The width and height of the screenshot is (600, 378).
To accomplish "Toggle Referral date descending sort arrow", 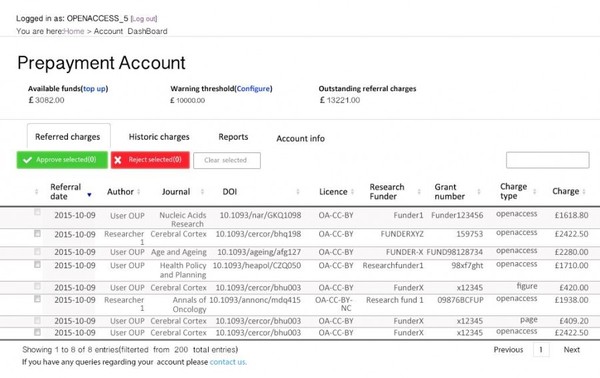I will 89,195.
